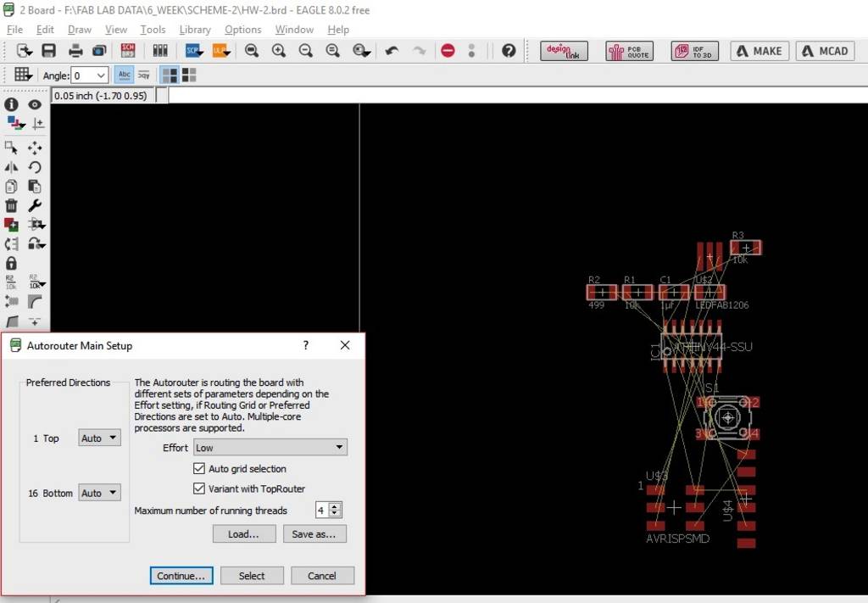Select the Pinswap tool

point(11,244)
